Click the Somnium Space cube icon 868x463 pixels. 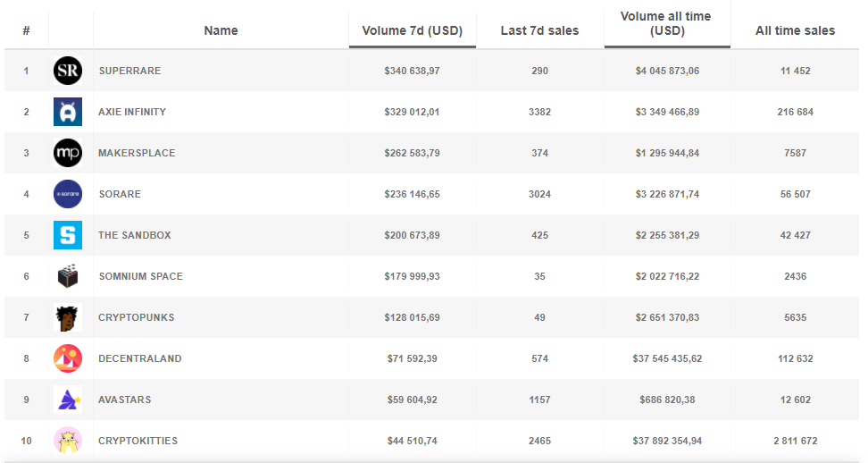pos(68,276)
